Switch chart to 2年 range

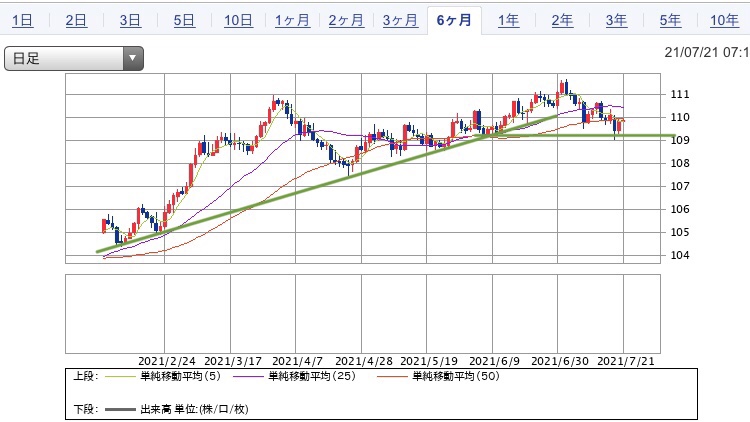click(562, 21)
